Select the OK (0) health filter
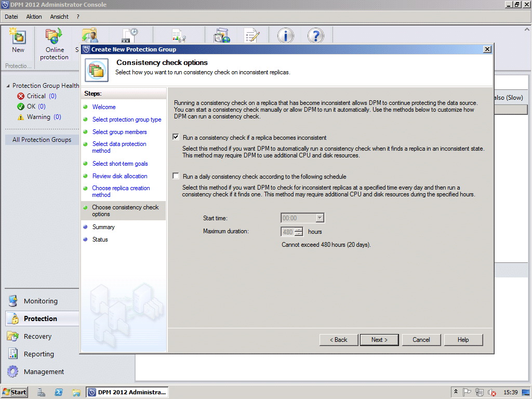Screen dimensions: 532x399 click(36, 107)
